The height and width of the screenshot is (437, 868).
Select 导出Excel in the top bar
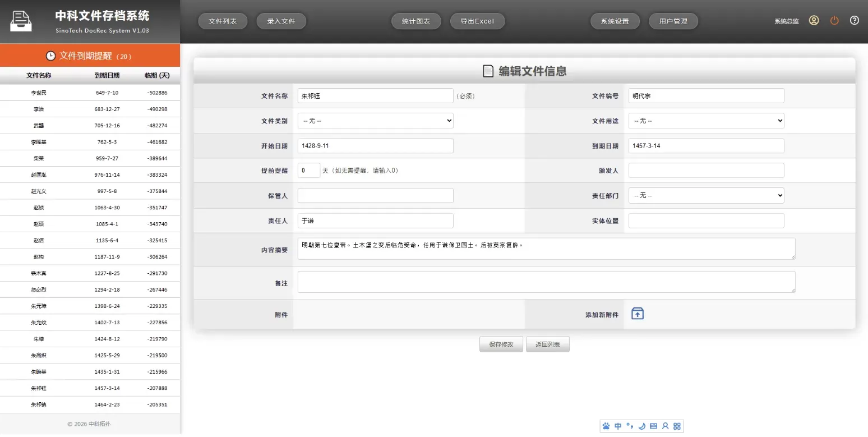[x=477, y=21]
